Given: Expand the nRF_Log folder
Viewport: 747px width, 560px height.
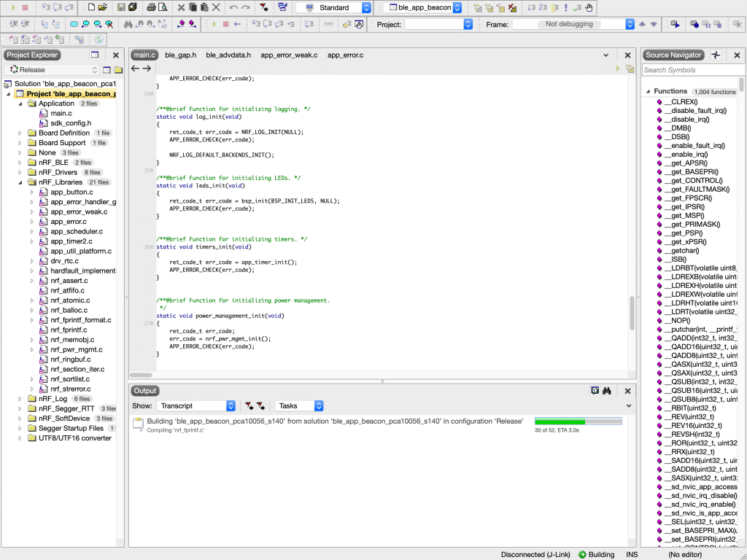Looking at the screenshot, I should pyautogui.click(x=20, y=399).
